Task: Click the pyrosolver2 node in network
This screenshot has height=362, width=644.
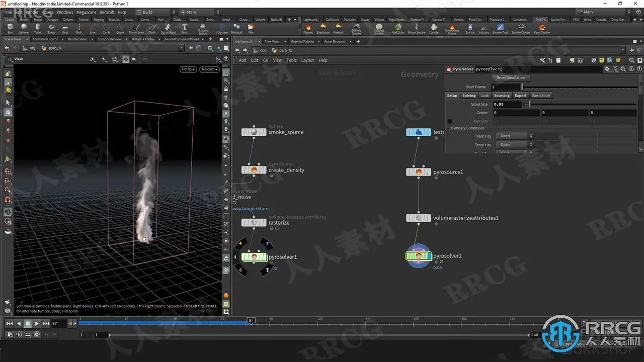Action: pyautogui.click(x=419, y=256)
